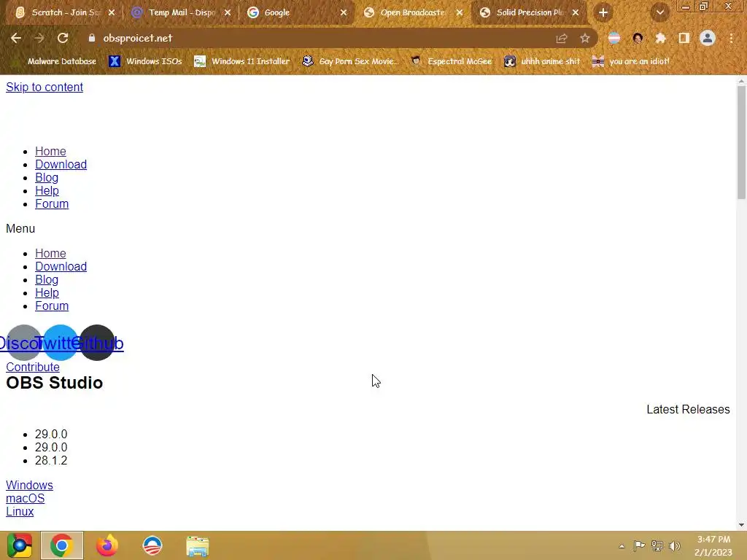
Task: Click the padlock site security icon
Action: point(91,38)
